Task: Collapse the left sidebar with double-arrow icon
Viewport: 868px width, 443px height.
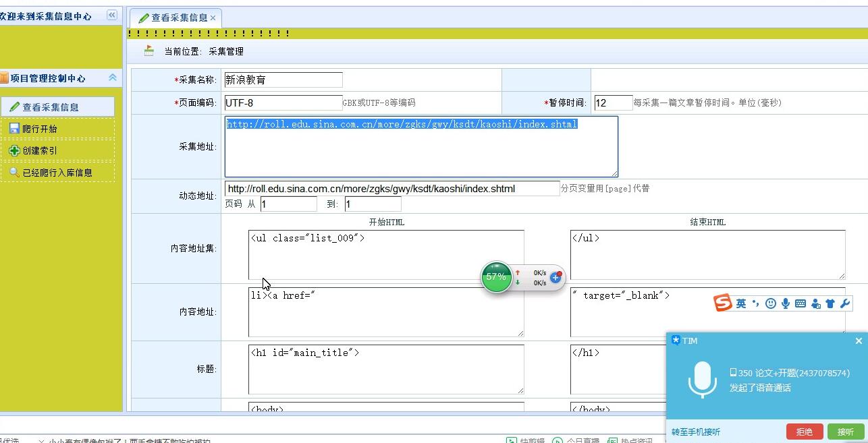Action: pyautogui.click(x=112, y=15)
